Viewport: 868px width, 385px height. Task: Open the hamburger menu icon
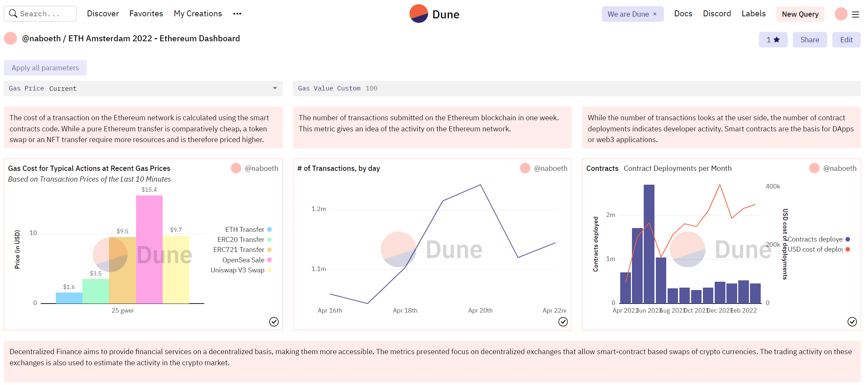(x=856, y=14)
